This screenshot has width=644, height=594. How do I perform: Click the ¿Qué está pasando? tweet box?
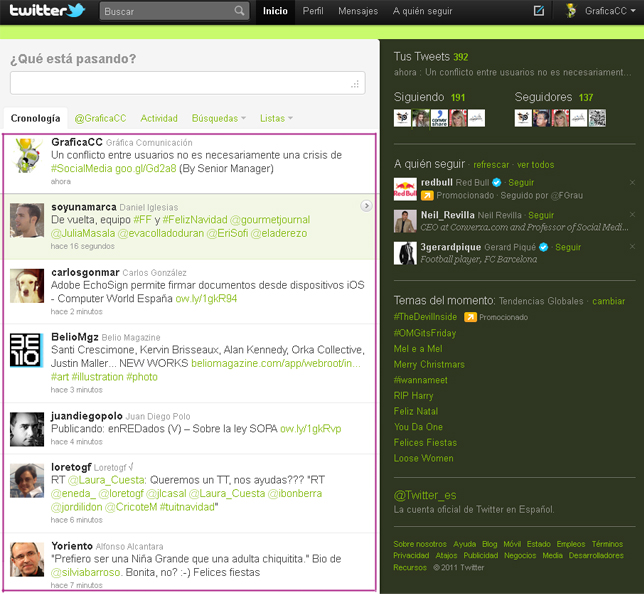[x=188, y=83]
